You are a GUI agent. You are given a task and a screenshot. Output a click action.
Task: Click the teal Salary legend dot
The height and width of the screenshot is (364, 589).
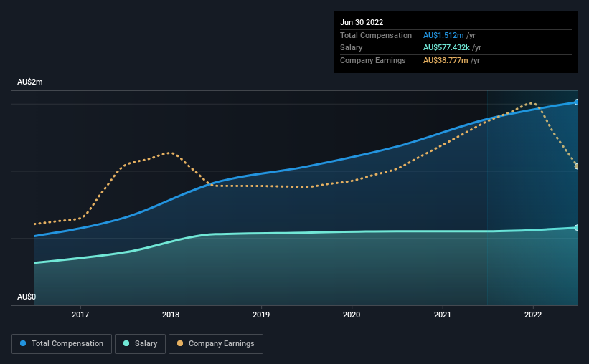[x=126, y=343]
